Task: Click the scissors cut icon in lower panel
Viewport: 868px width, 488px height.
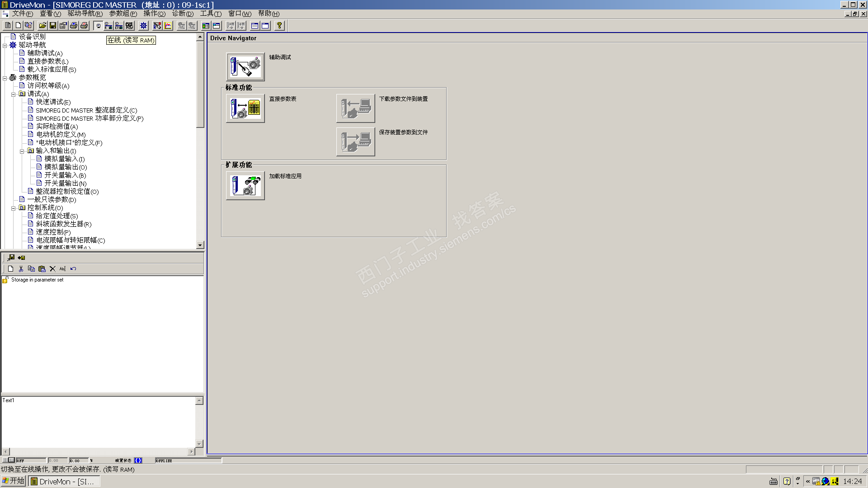Action: click(x=21, y=269)
